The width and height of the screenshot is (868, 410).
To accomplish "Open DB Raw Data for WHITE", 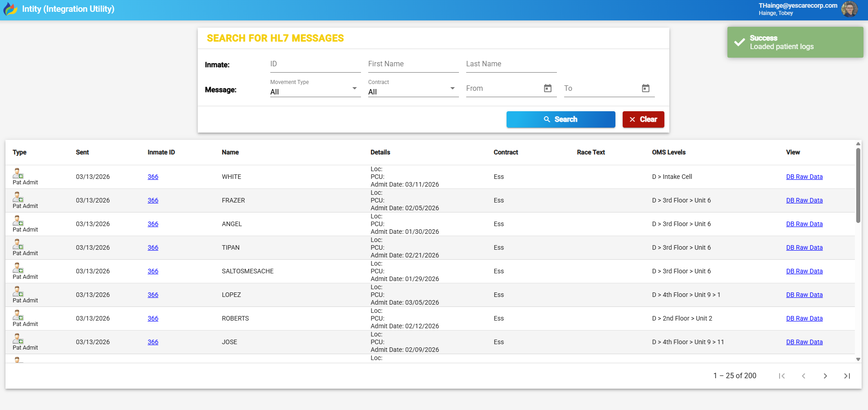I will (805, 177).
